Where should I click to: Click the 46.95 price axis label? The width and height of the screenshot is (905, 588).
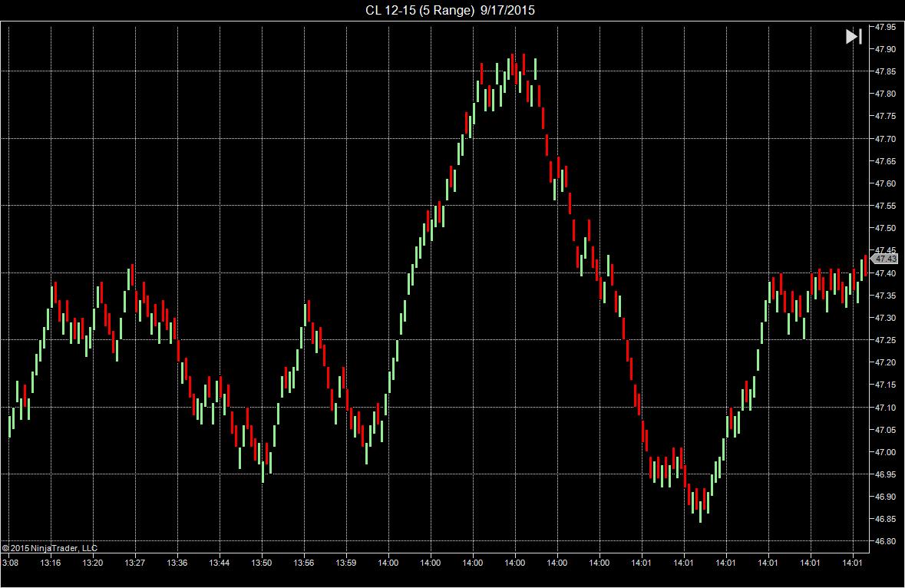[x=886, y=474]
